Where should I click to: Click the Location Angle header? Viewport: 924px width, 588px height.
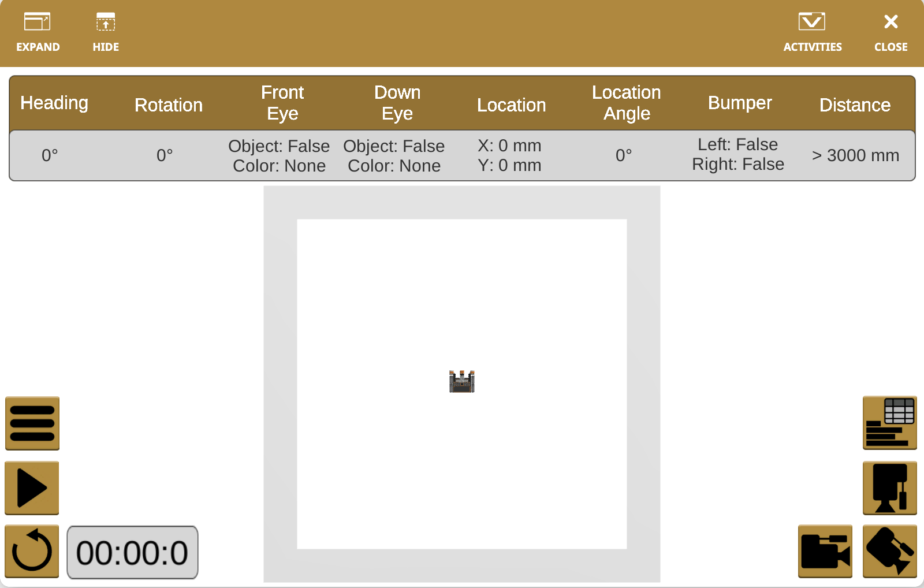click(627, 103)
